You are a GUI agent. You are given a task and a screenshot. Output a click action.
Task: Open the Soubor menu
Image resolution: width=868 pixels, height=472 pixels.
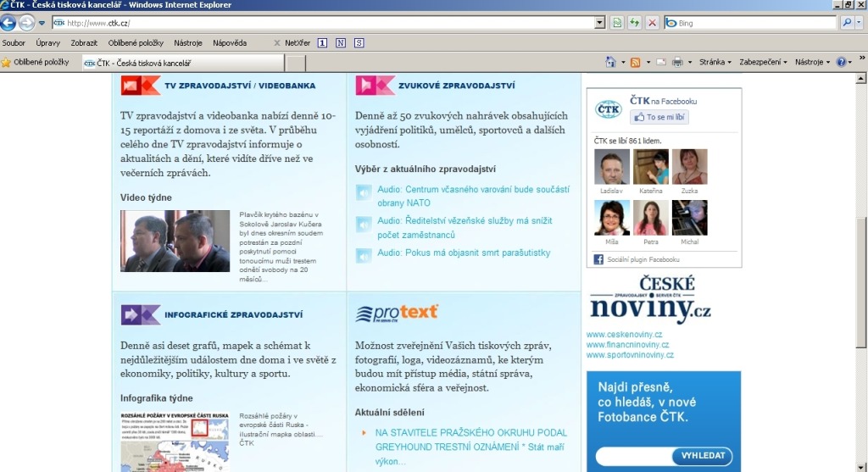[x=14, y=42]
